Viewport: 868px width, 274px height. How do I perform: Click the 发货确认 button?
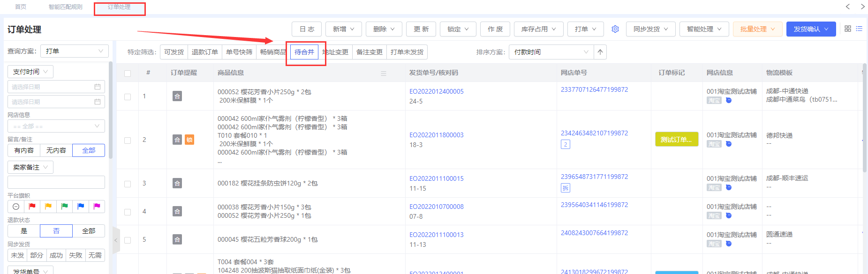click(x=811, y=29)
